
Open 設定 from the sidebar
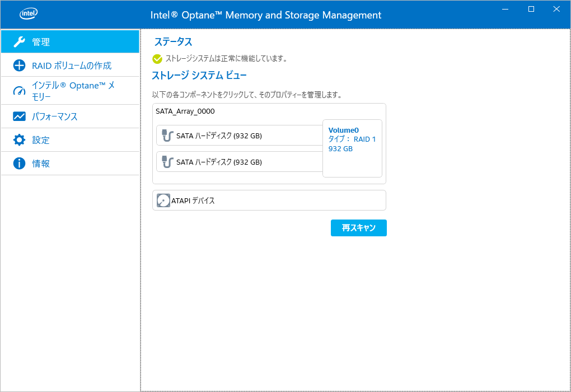tap(71, 140)
